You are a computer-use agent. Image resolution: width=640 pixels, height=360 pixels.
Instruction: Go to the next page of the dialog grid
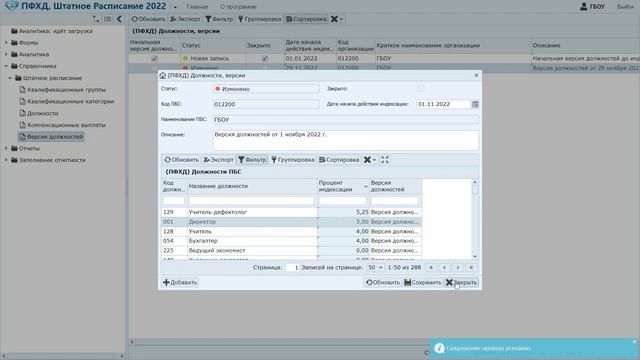coord(458,268)
